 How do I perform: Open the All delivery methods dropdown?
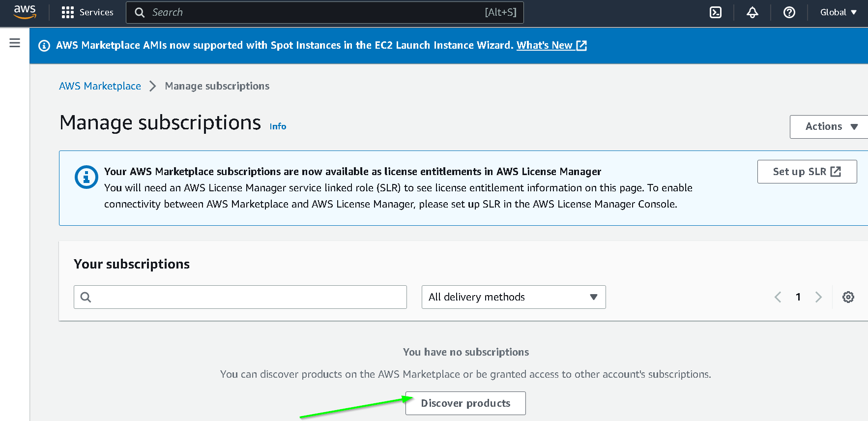pos(514,297)
